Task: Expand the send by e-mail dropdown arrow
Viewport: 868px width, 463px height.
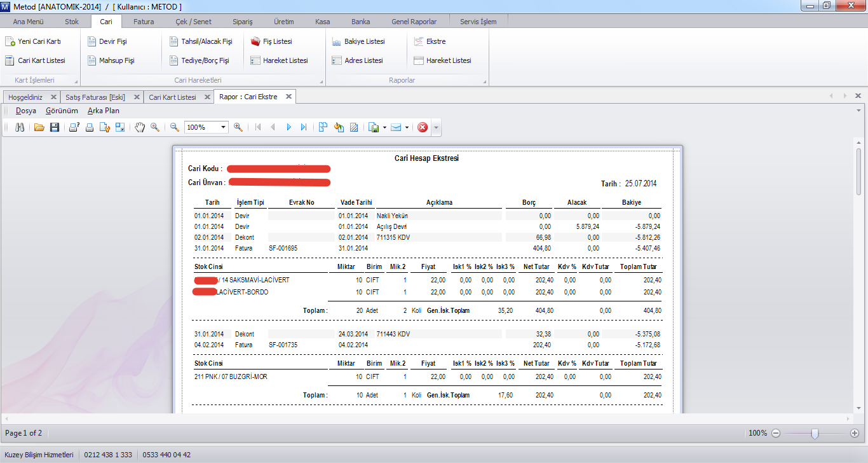Action: tap(407, 127)
